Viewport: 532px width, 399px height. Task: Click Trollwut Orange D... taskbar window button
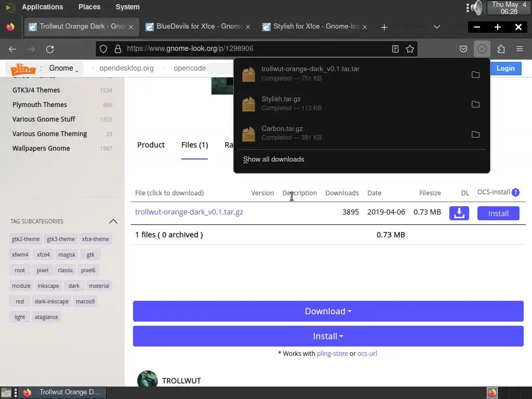click(62, 393)
